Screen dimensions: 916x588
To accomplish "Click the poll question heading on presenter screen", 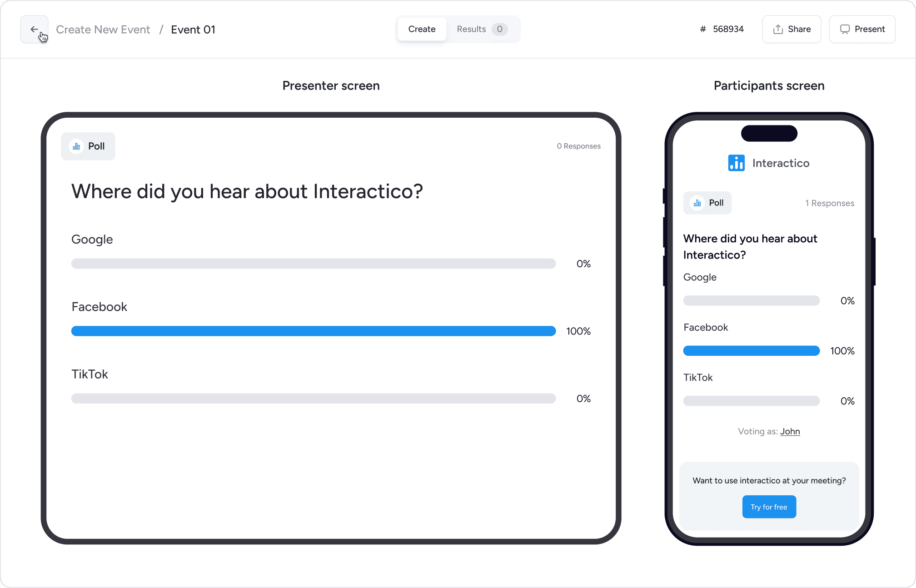I will [247, 191].
